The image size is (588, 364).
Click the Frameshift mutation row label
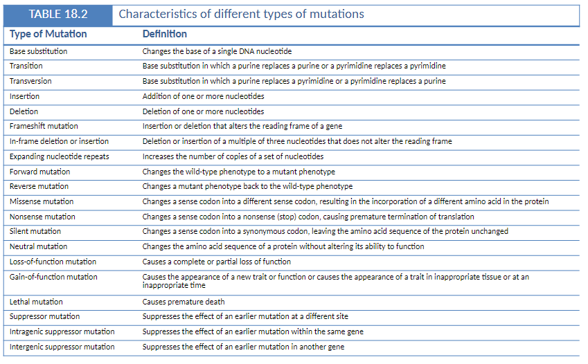click(x=44, y=126)
